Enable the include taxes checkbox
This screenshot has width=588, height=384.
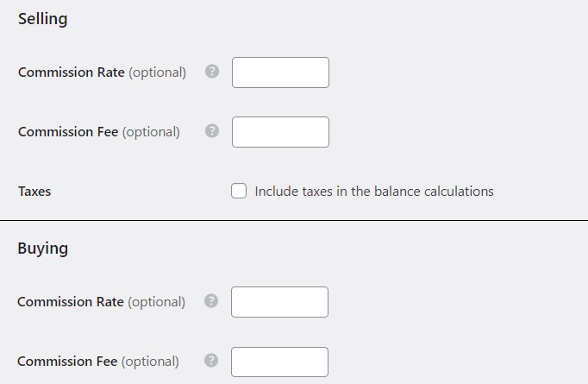(239, 191)
